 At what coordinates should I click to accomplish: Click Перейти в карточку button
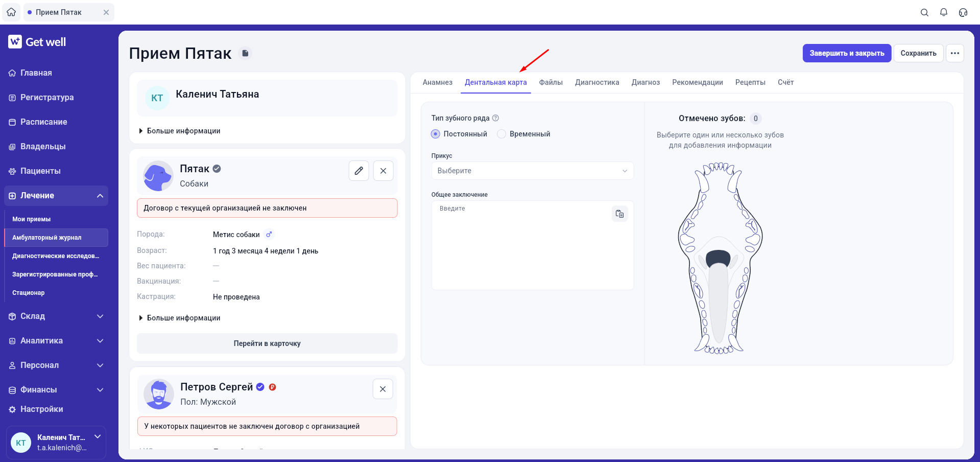pos(267,343)
